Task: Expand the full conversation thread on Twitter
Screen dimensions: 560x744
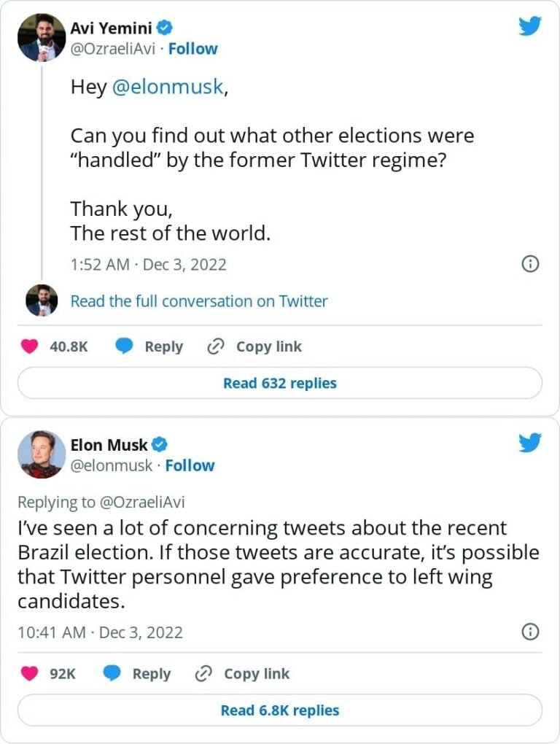Action: coord(198,301)
